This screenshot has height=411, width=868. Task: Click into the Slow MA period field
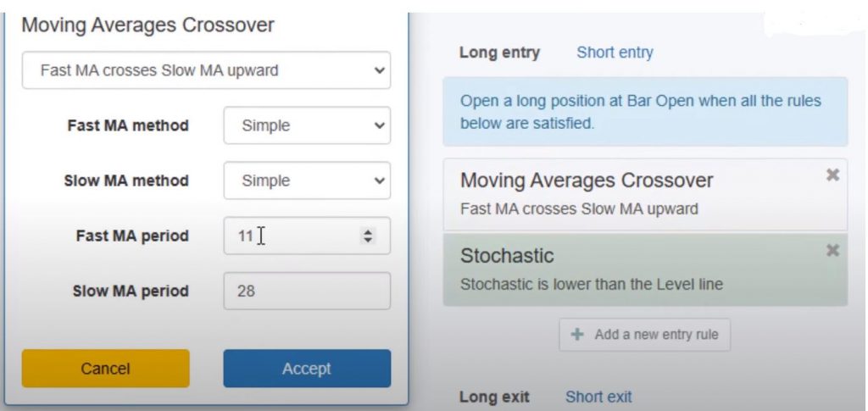[x=307, y=291]
